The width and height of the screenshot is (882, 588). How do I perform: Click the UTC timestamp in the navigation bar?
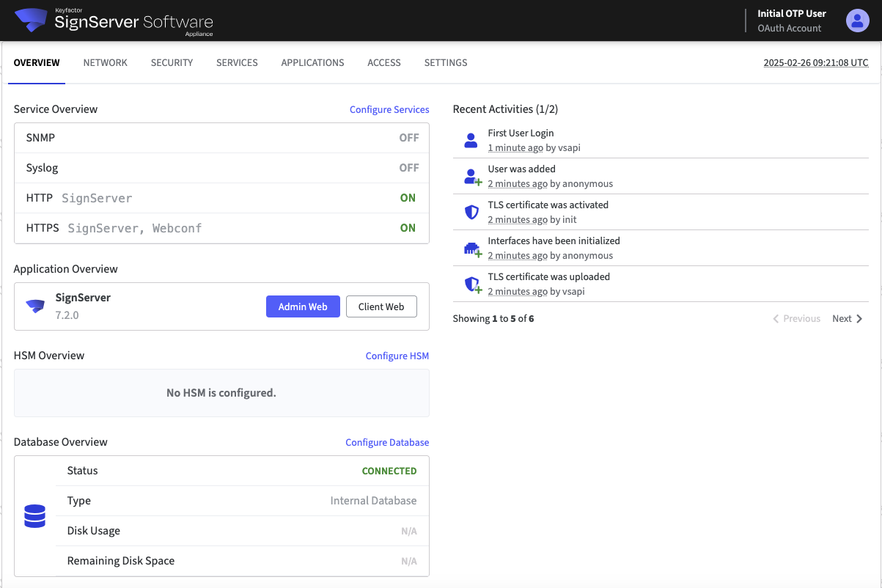point(815,63)
